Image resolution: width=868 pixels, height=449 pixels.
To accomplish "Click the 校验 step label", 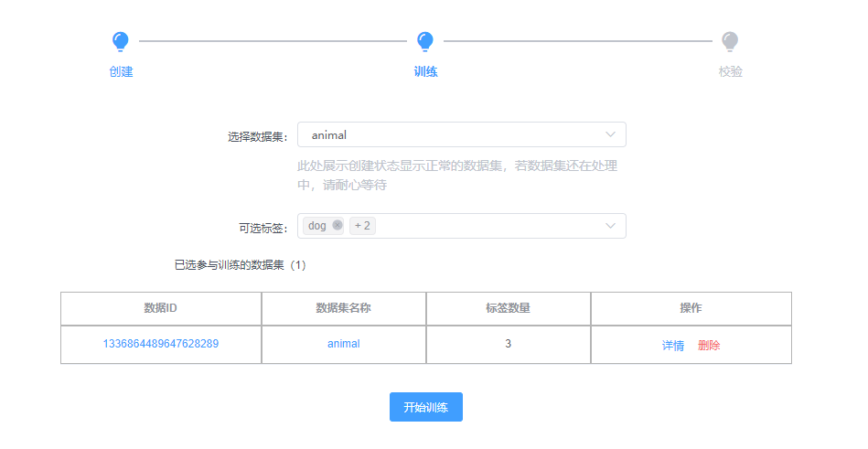I will [x=730, y=71].
